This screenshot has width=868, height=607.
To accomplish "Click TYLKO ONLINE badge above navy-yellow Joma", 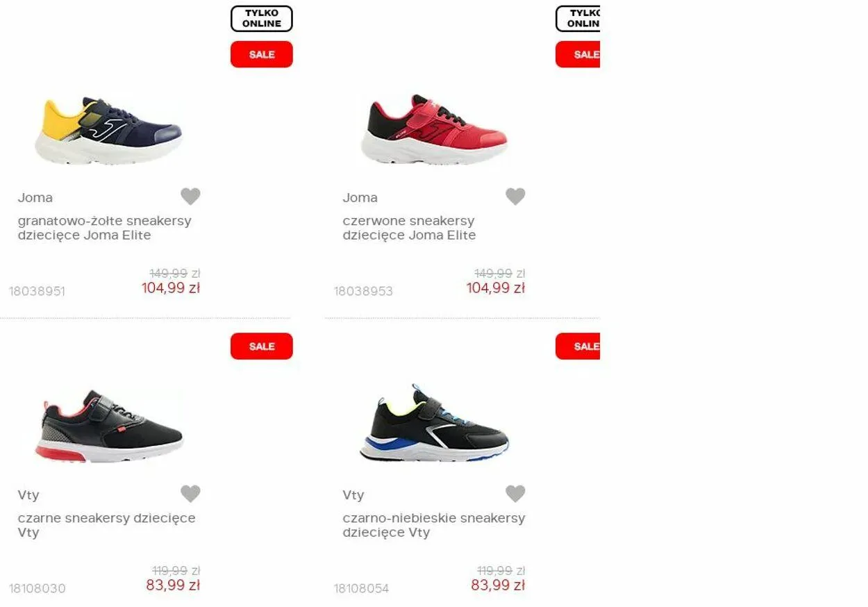I will tap(262, 19).
